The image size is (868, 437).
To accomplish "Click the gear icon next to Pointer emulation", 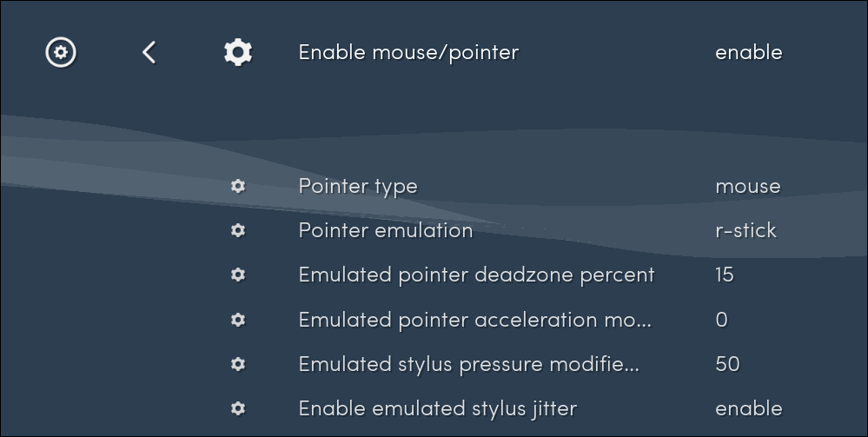I will click(x=238, y=230).
